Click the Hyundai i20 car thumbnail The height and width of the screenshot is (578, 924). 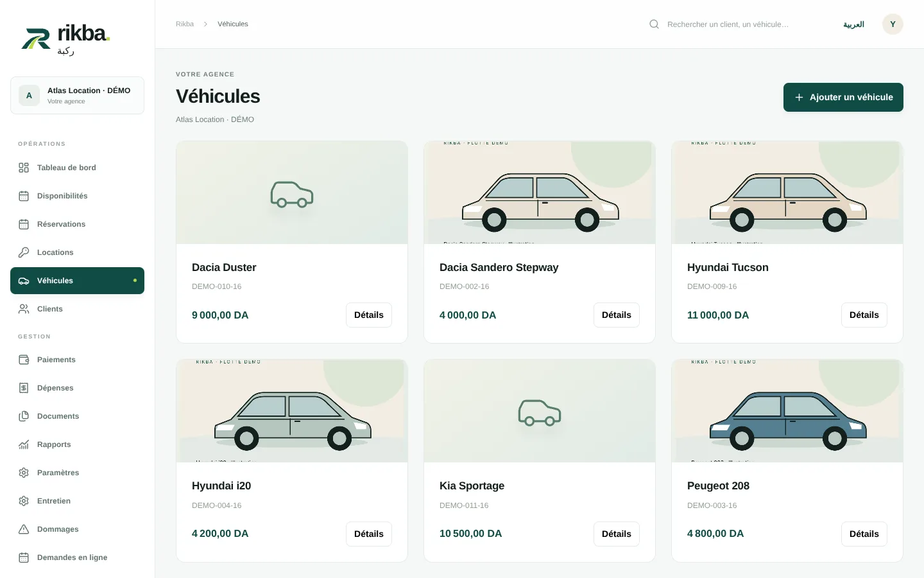[292, 411]
